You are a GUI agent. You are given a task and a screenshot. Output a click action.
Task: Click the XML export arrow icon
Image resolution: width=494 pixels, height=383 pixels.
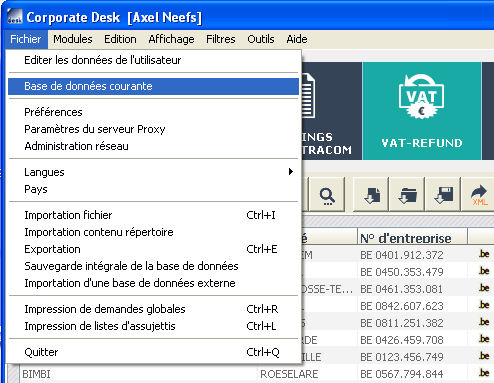[478, 195]
